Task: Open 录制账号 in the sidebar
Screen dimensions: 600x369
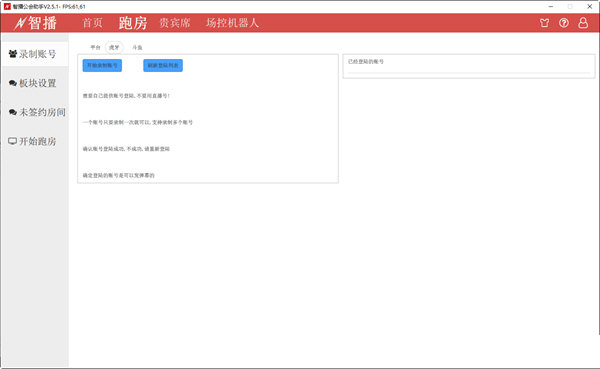Action: point(35,54)
